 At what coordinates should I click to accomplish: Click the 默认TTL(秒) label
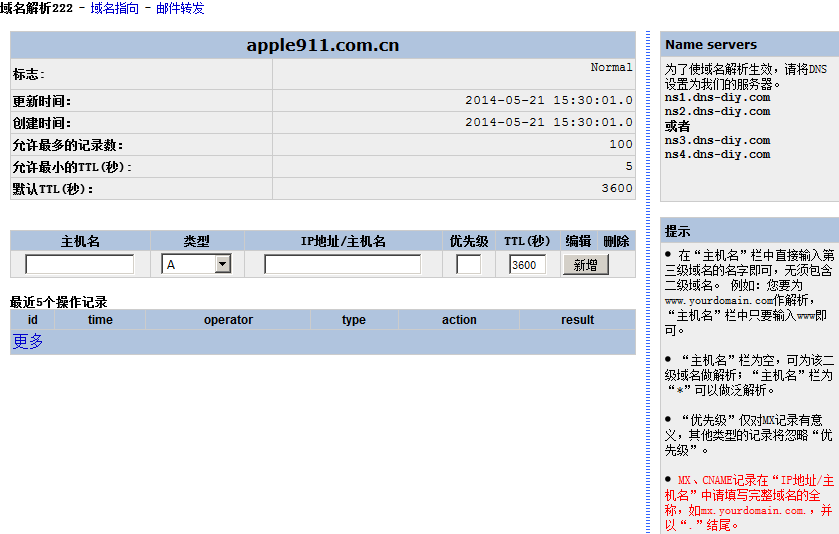click(x=53, y=189)
